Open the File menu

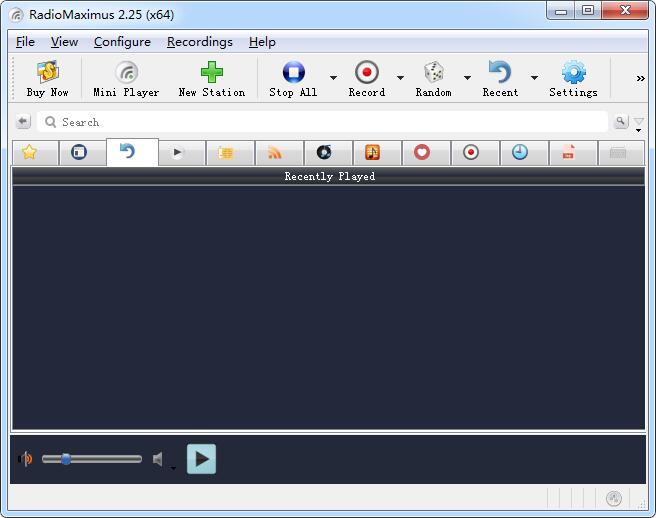tap(25, 42)
